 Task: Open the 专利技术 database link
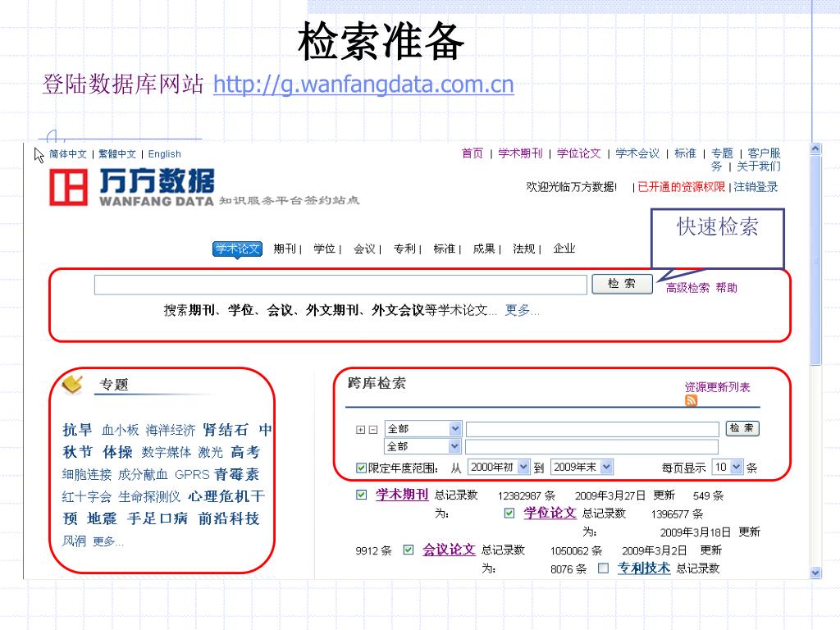click(643, 568)
